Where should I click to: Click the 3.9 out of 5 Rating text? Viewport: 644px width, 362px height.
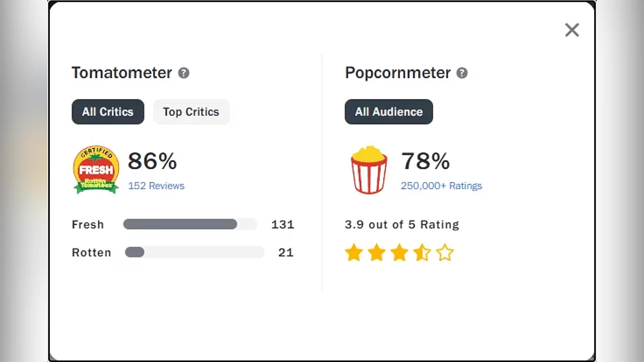point(402,224)
